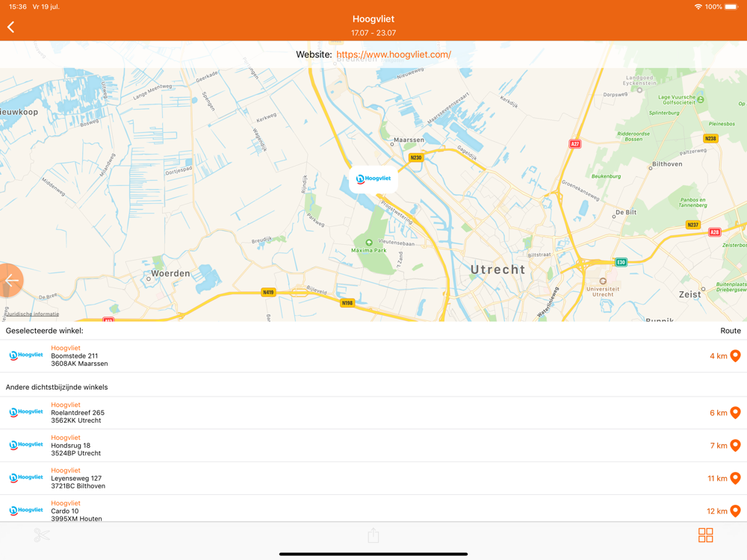Tap the share icon in the bottom toolbar
Image resolution: width=747 pixels, height=560 pixels.
click(x=373, y=535)
